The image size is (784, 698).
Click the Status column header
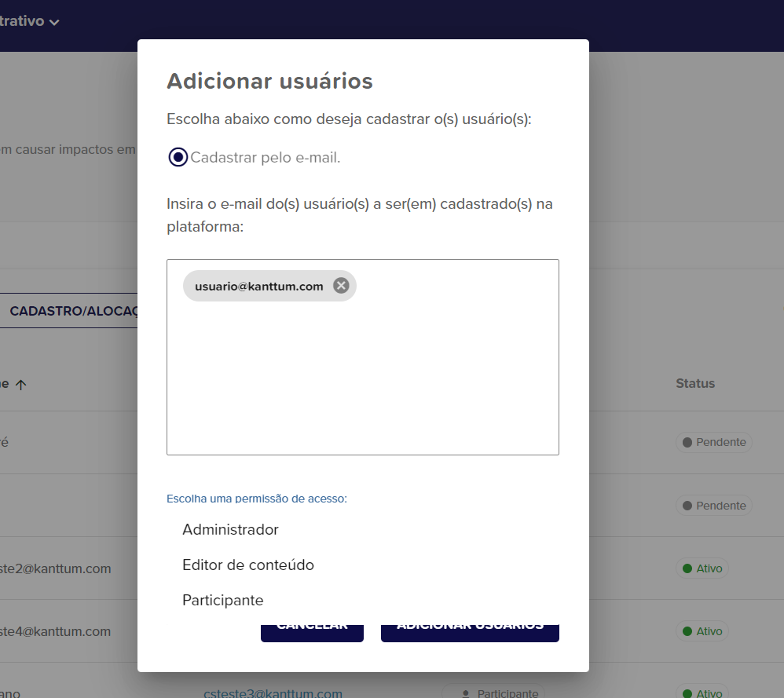pyautogui.click(x=695, y=384)
